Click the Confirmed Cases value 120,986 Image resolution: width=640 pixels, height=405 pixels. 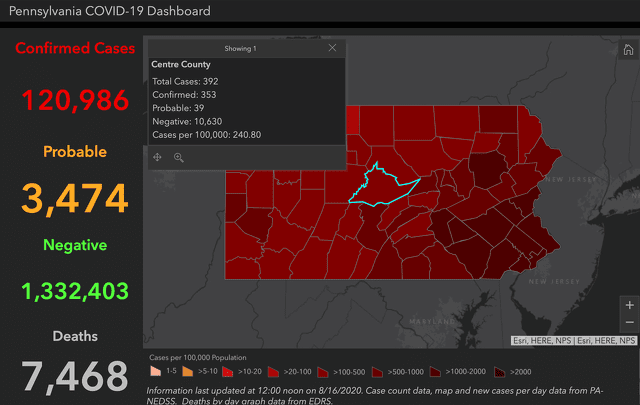(x=75, y=100)
